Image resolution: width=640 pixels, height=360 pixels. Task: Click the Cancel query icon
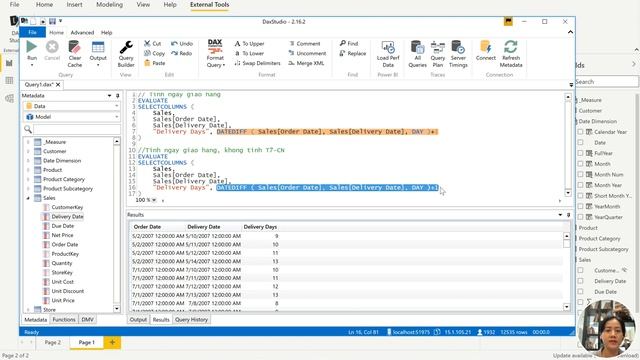point(52,51)
